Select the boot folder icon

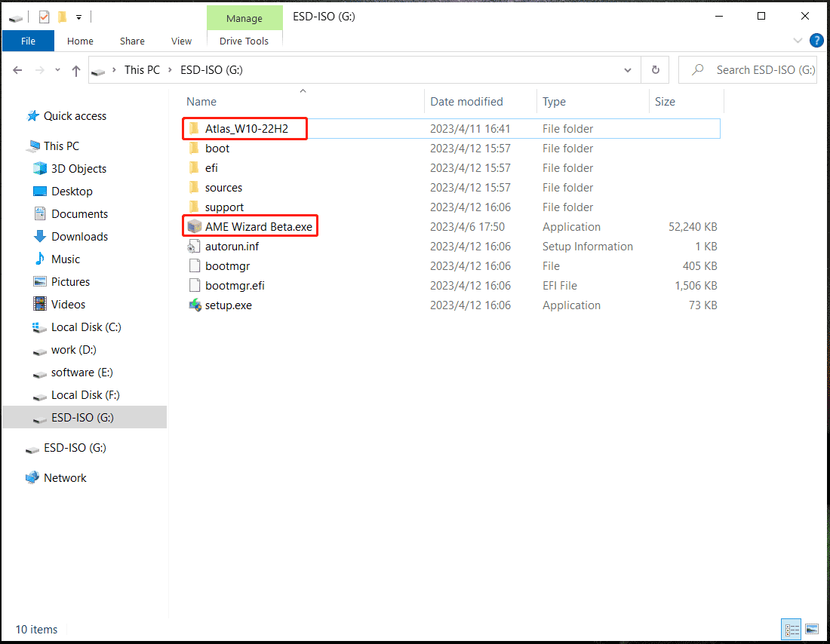point(194,148)
